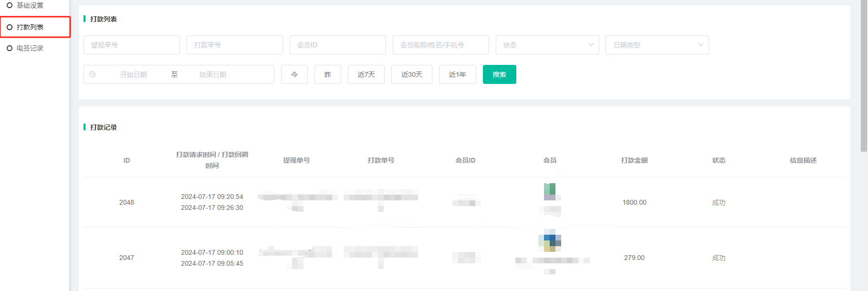Click the 提现单号 column header
868x291 pixels.
pos(296,160)
